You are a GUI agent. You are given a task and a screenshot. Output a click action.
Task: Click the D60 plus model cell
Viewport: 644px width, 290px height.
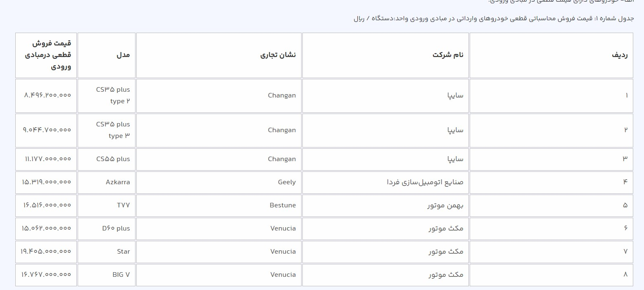point(116,228)
